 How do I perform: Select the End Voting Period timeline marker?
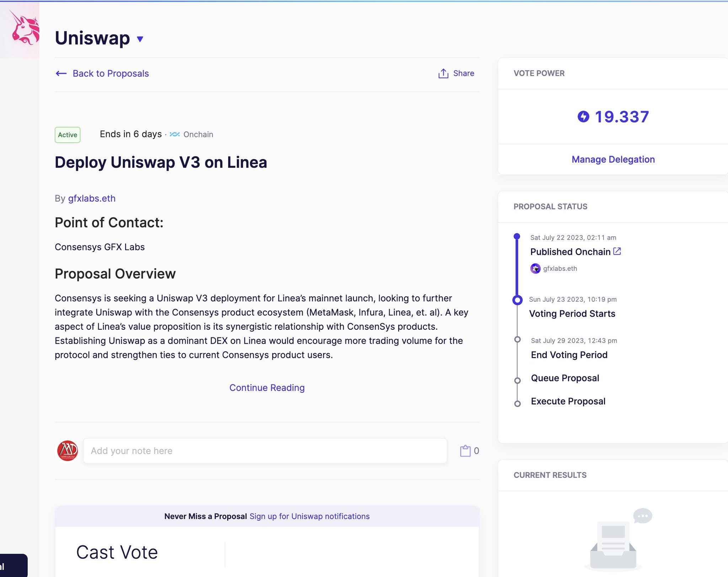click(518, 339)
